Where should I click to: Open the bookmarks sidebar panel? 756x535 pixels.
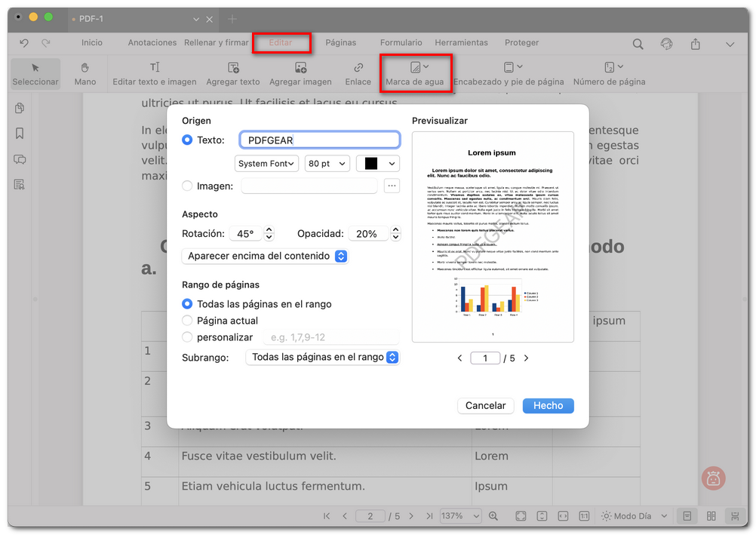(x=20, y=133)
